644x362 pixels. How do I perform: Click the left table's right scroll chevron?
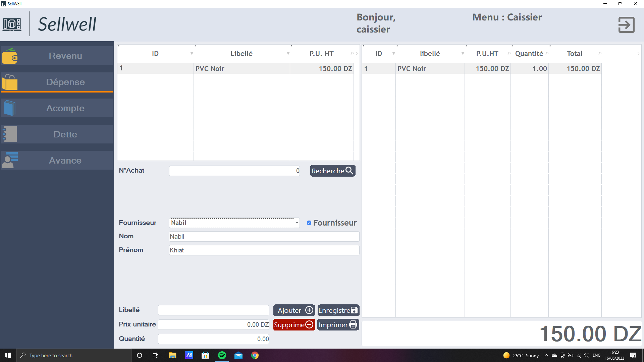click(357, 54)
